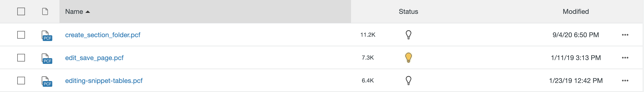644x92 pixels.
Task: Tick the select-all checkbox in the table header
Action: point(21,11)
